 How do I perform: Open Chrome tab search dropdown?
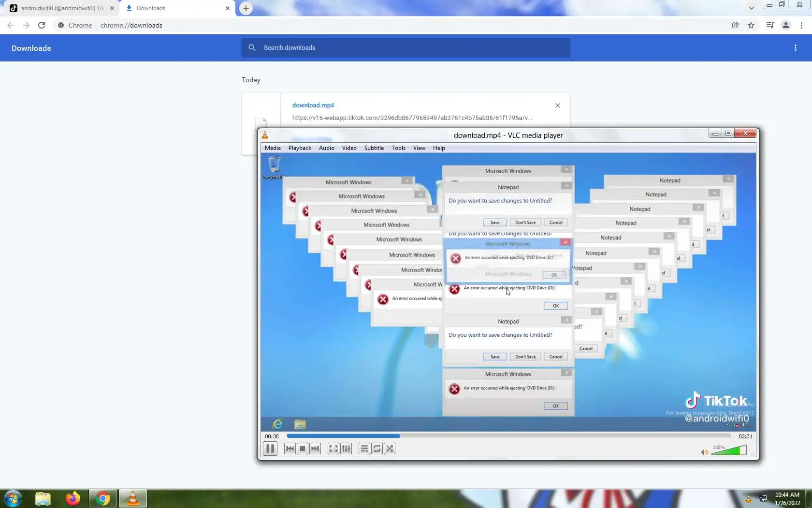point(751,8)
